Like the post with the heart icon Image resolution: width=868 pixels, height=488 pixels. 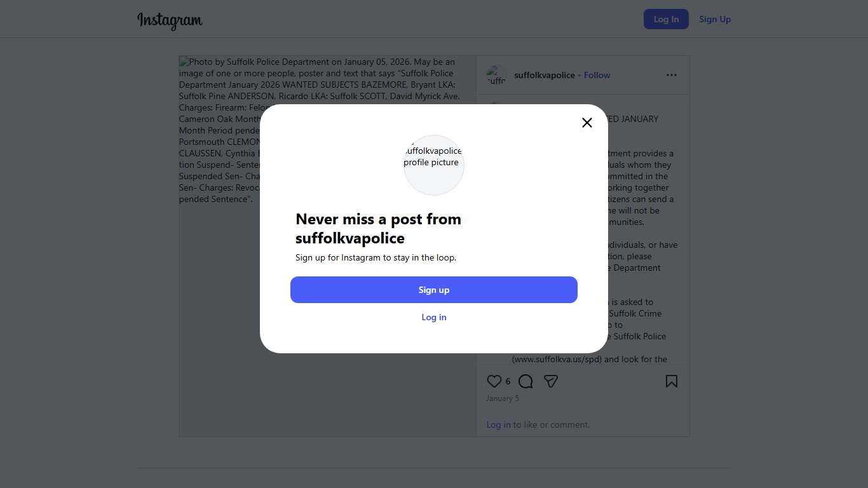click(x=494, y=381)
